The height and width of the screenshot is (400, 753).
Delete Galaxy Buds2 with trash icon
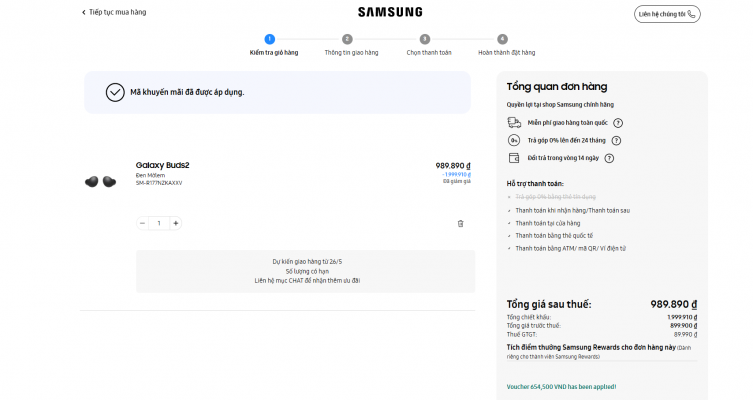click(460, 223)
